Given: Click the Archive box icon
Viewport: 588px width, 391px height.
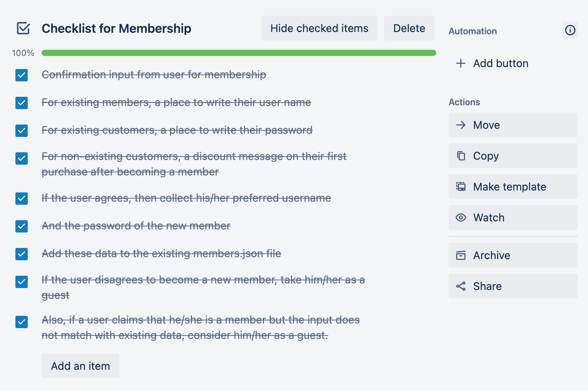Looking at the screenshot, I should coord(461,255).
